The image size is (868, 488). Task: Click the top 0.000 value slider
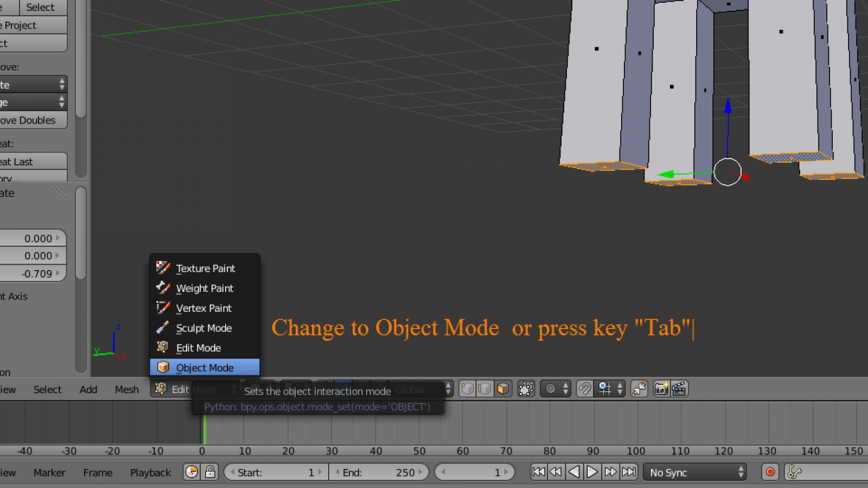pos(33,238)
